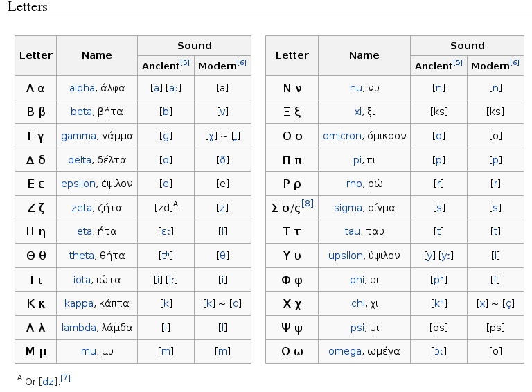Click the phi link
The width and height of the screenshot is (532, 392).
click(x=357, y=280)
